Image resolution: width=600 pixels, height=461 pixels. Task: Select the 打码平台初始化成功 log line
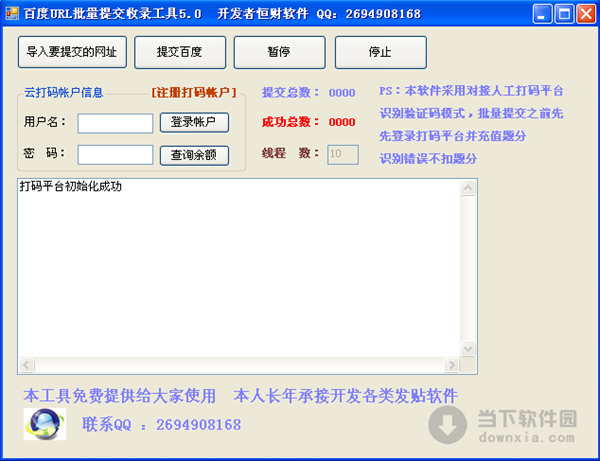point(70,187)
